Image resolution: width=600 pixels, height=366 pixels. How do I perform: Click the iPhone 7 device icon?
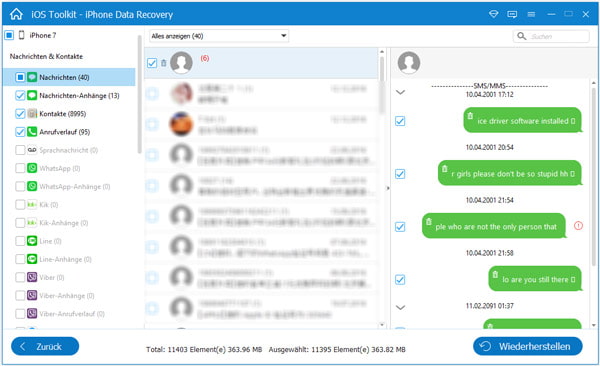[21, 35]
